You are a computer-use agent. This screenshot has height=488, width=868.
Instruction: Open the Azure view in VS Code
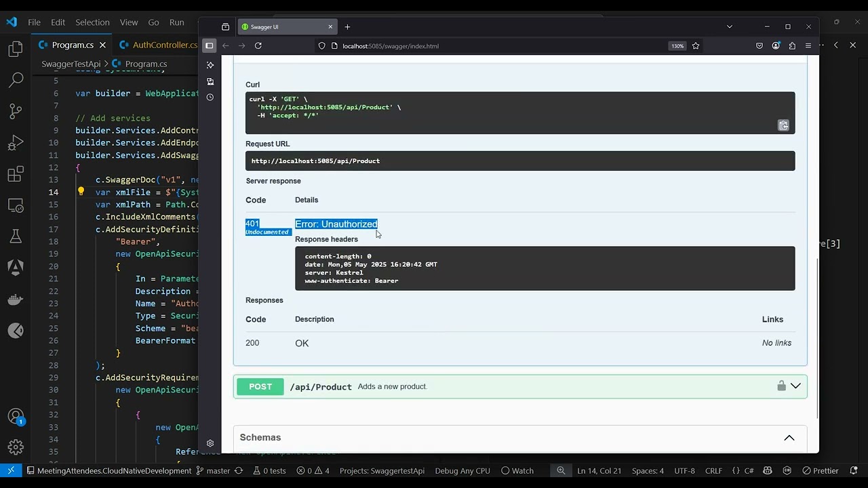(16, 268)
